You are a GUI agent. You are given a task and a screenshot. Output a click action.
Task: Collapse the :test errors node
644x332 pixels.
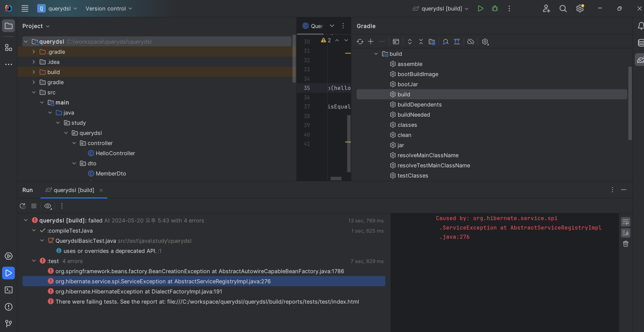[x=34, y=261]
